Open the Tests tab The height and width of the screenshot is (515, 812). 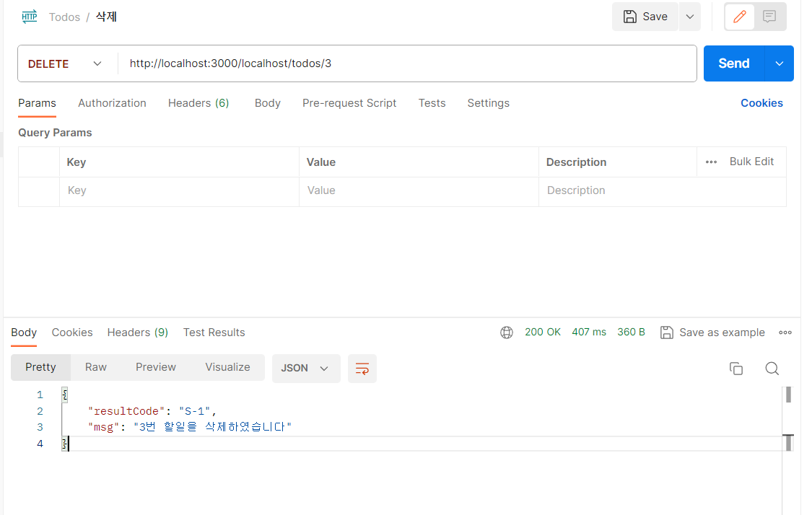(432, 103)
